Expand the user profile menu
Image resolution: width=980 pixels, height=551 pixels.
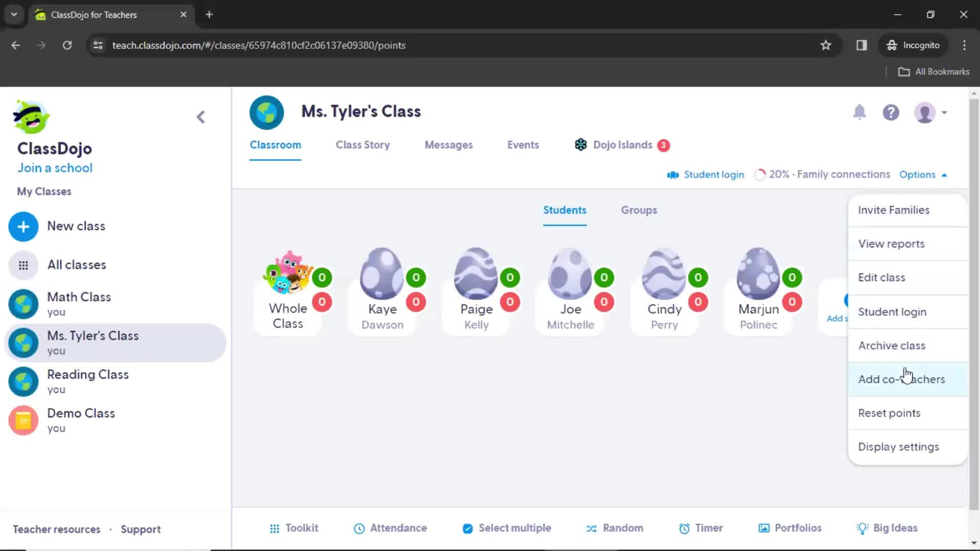932,112
